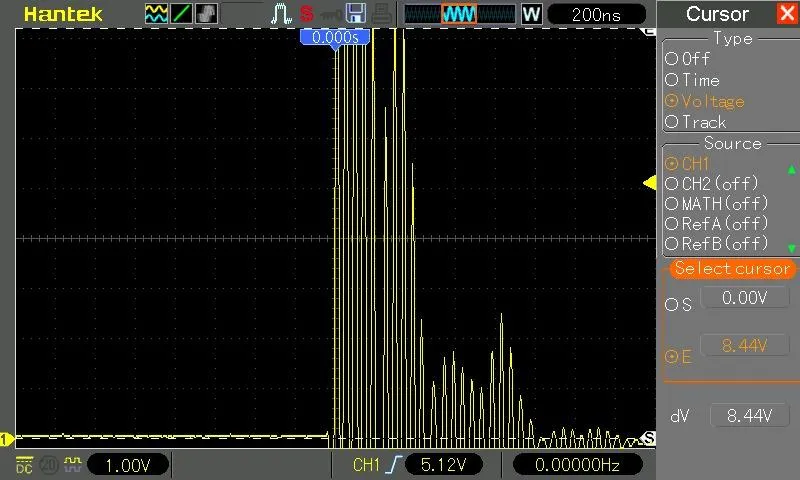Select the Track cursor type
Viewport: 800px width, 480px height.
(695, 122)
